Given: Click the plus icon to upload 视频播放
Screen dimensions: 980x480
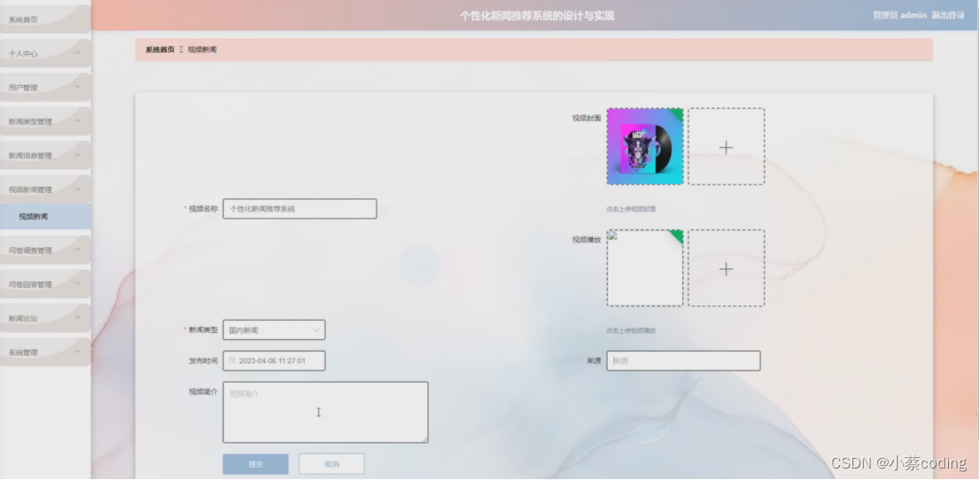Looking at the screenshot, I should click(x=726, y=268).
